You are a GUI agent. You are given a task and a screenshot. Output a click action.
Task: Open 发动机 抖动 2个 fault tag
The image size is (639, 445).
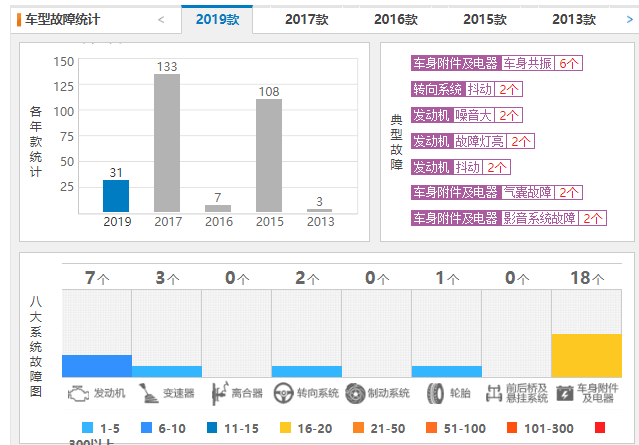461,167
